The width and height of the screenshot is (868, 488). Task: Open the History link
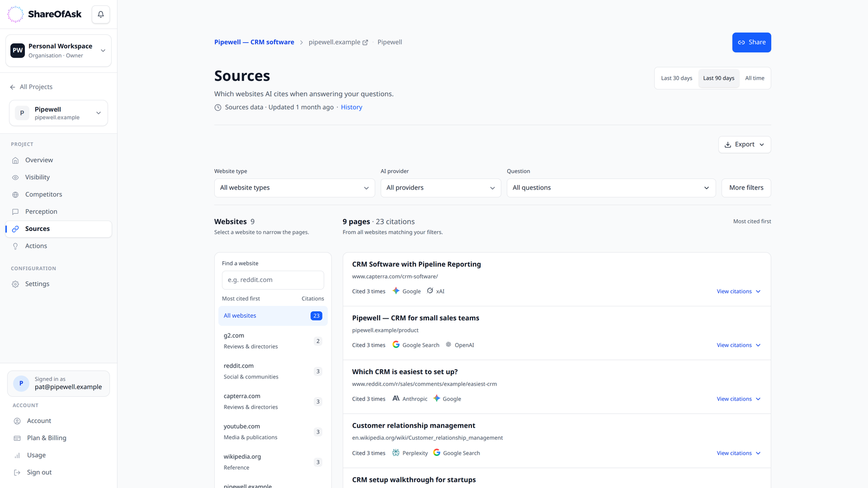[352, 107]
